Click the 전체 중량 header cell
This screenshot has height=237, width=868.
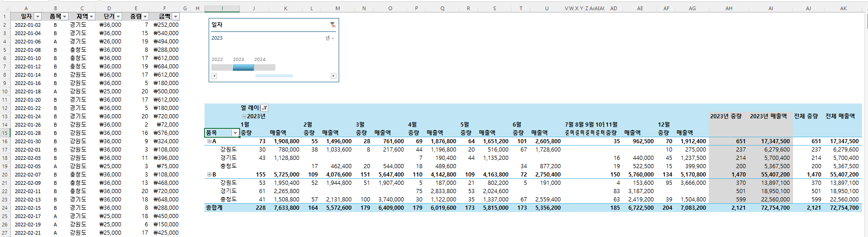pos(806,116)
